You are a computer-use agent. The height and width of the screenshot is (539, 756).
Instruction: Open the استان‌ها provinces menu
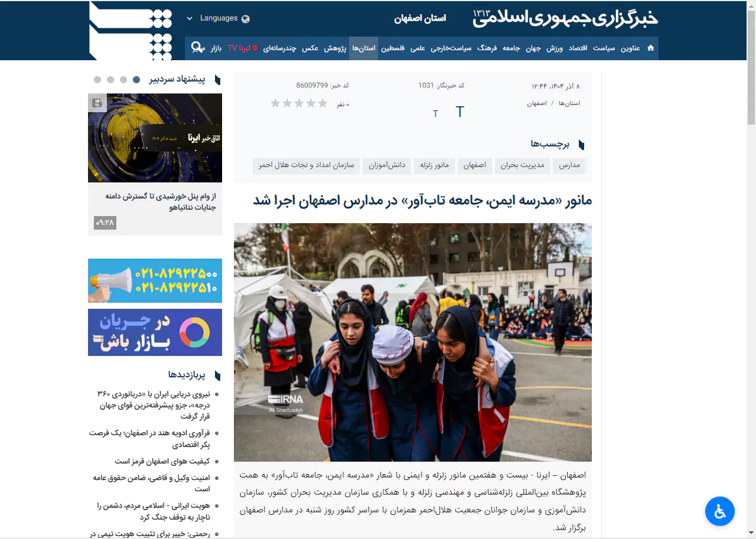click(363, 48)
